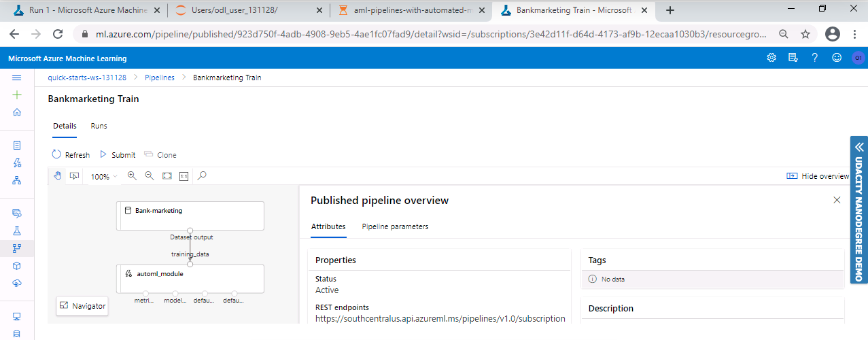The width and height of the screenshot is (868, 340).
Task: Open Chrome three-dot menu
Action: (x=855, y=34)
